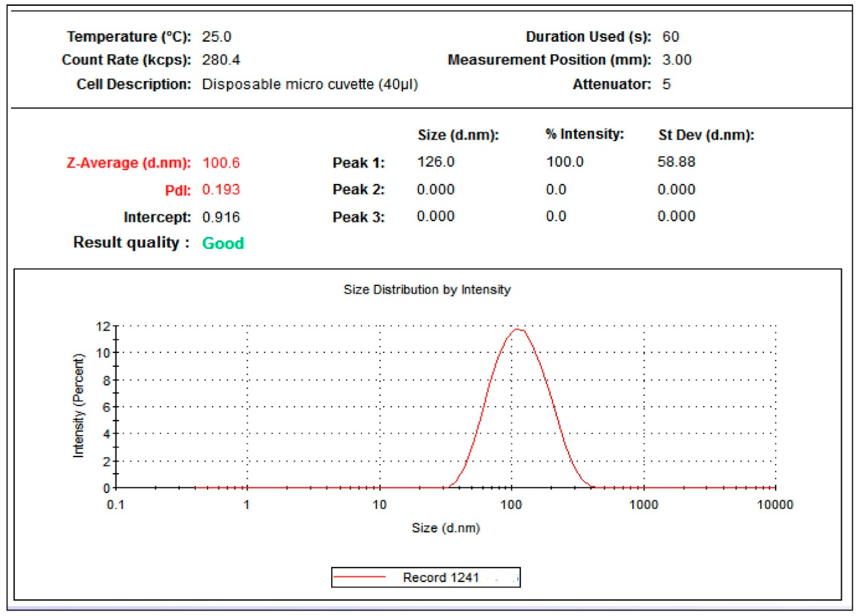
Task: Click the Attenuator value 5
Action: [666, 84]
